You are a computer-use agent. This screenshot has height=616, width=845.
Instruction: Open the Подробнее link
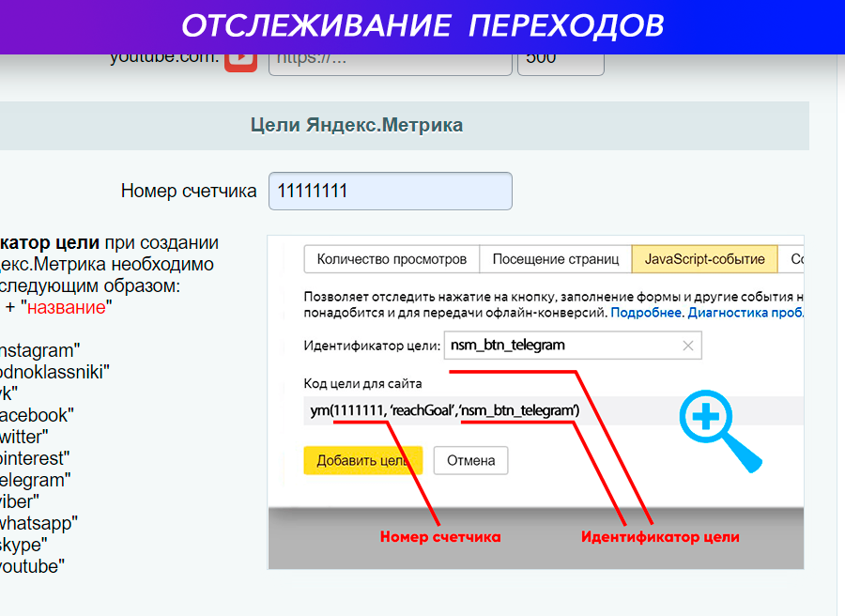pos(646,312)
